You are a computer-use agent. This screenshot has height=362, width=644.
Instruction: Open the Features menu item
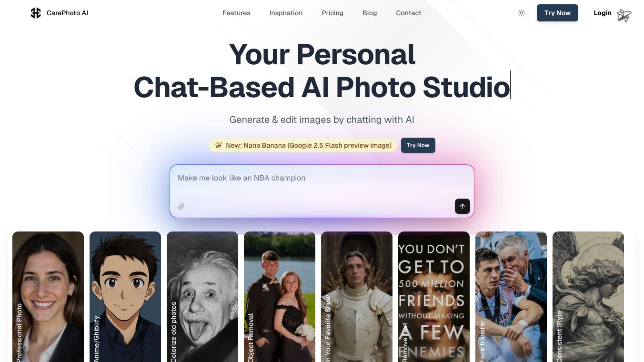pos(236,13)
